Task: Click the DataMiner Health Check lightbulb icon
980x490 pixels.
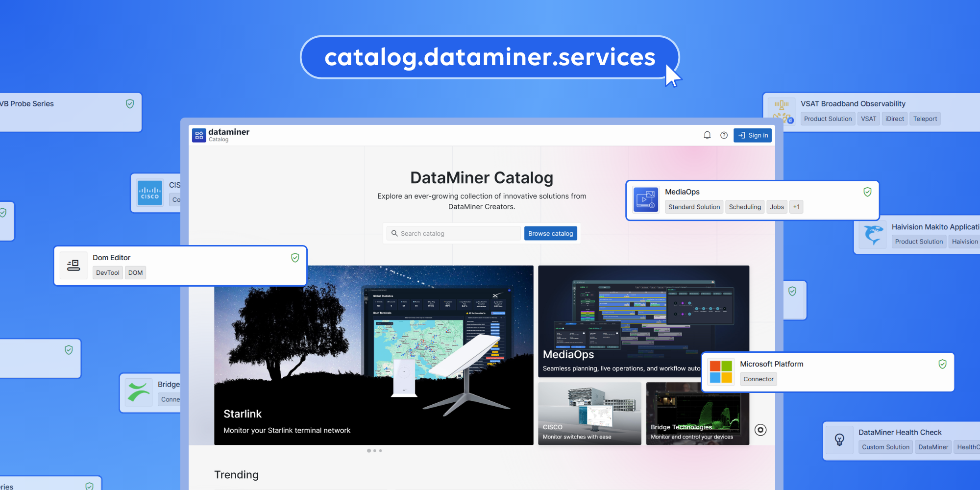Action: (839, 440)
